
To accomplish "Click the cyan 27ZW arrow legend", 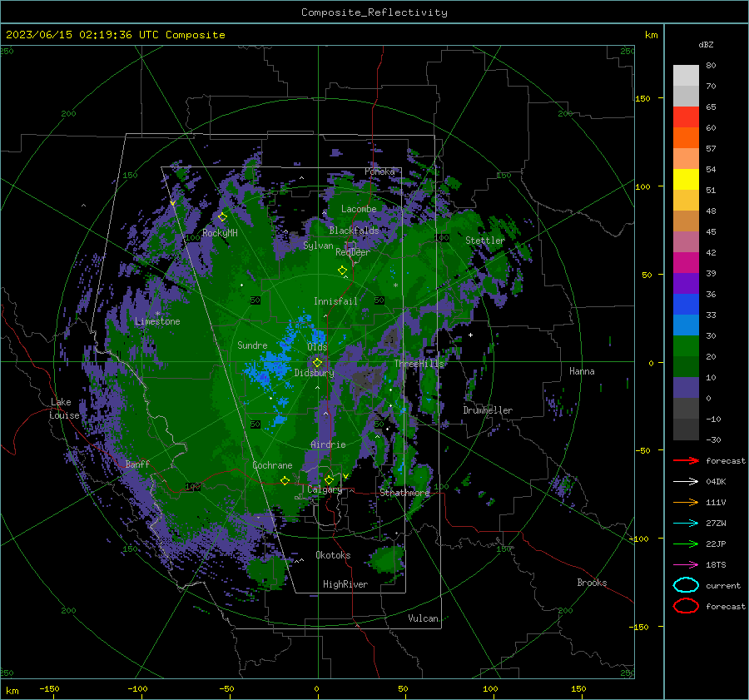I will pos(686,524).
